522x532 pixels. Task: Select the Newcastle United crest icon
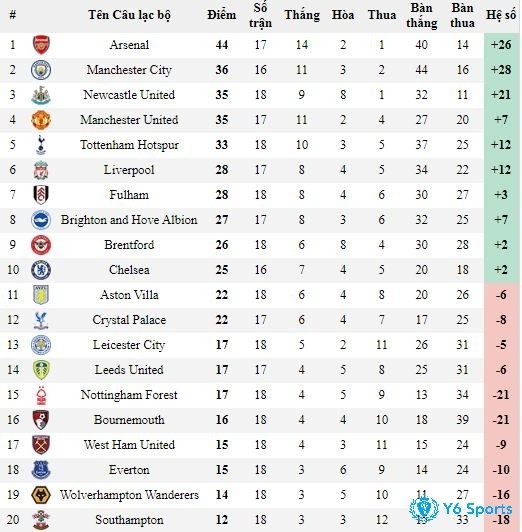click(x=41, y=95)
